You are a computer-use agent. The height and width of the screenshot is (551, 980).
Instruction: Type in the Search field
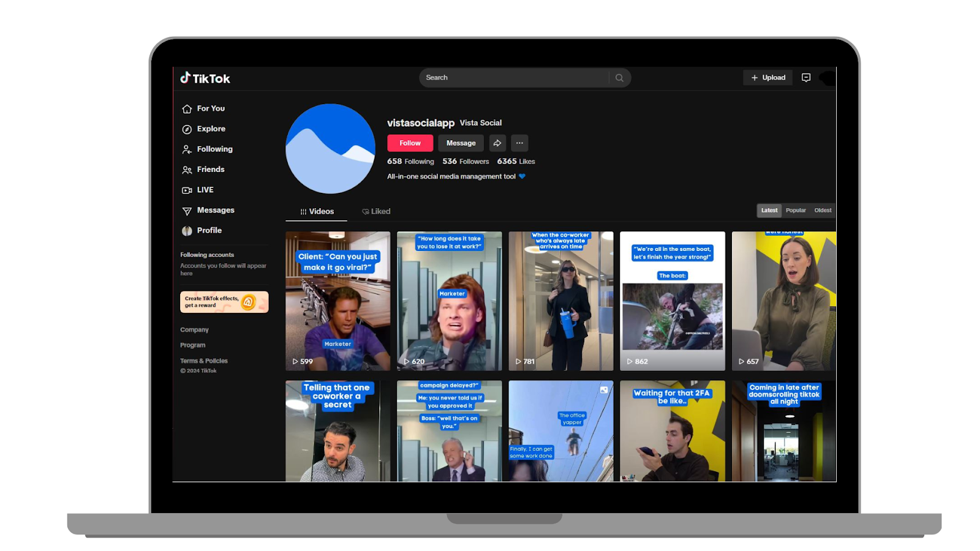click(514, 78)
